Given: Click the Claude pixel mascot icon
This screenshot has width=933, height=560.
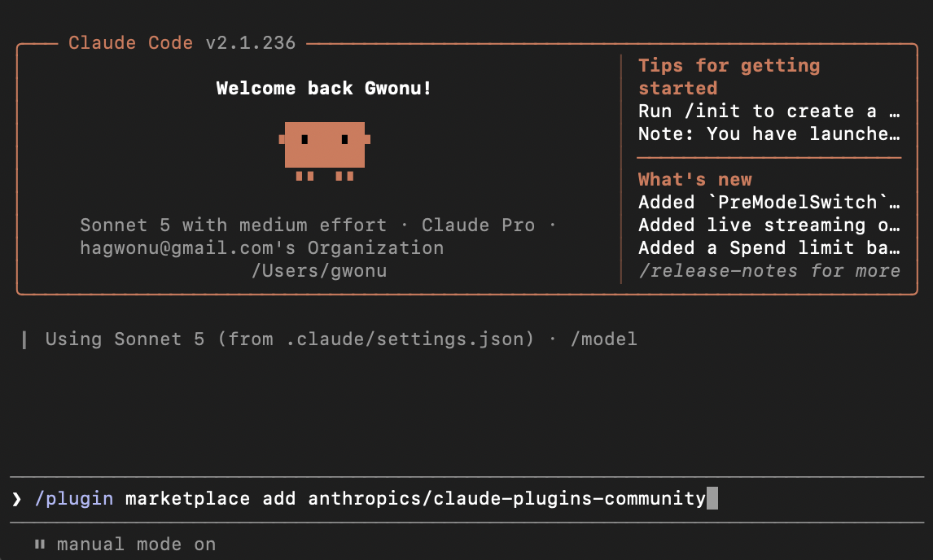Looking at the screenshot, I should 325,151.
